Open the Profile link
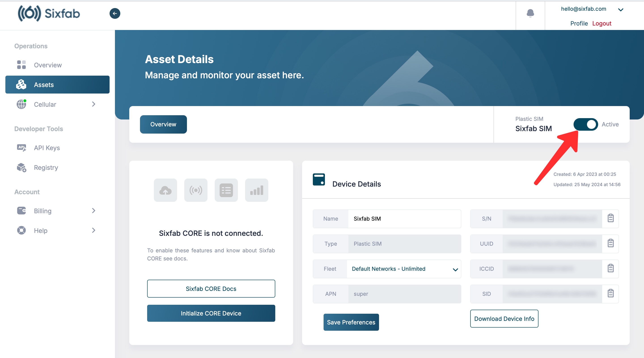This screenshot has width=644, height=358. click(579, 23)
